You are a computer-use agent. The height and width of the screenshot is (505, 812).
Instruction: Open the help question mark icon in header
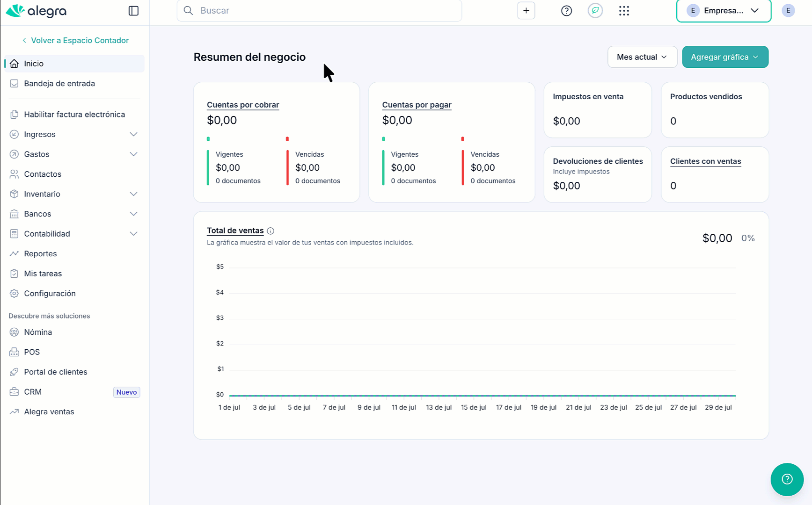click(566, 10)
